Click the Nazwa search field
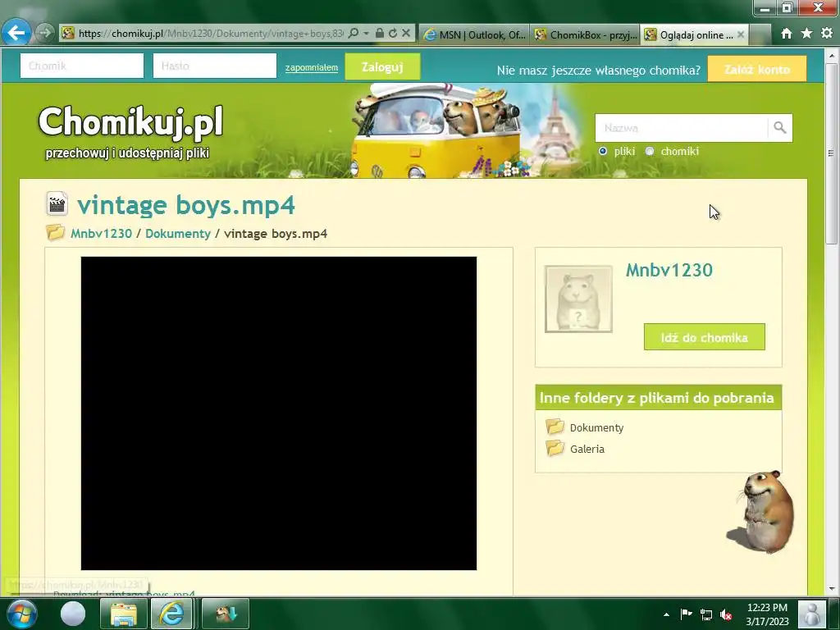 click(681, 127)
